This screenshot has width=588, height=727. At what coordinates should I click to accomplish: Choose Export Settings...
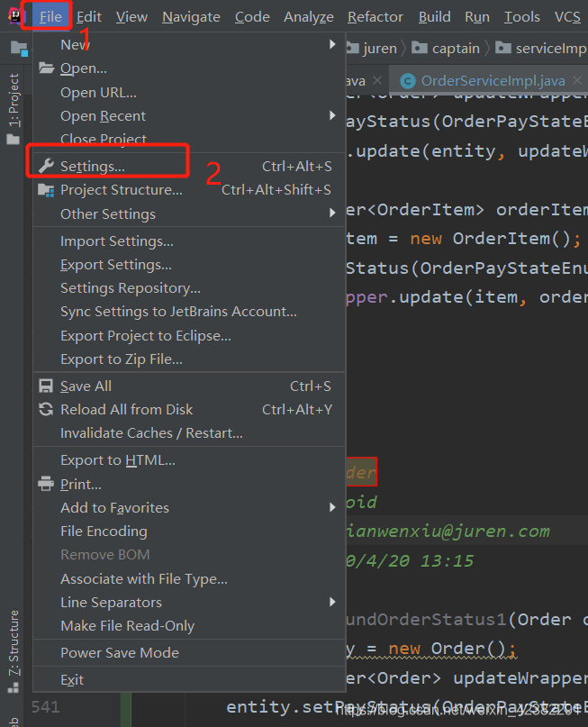point(189,264)
